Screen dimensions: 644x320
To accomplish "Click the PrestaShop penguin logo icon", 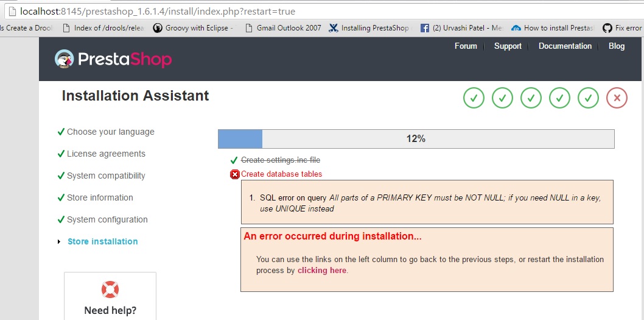I will [64, 59].
